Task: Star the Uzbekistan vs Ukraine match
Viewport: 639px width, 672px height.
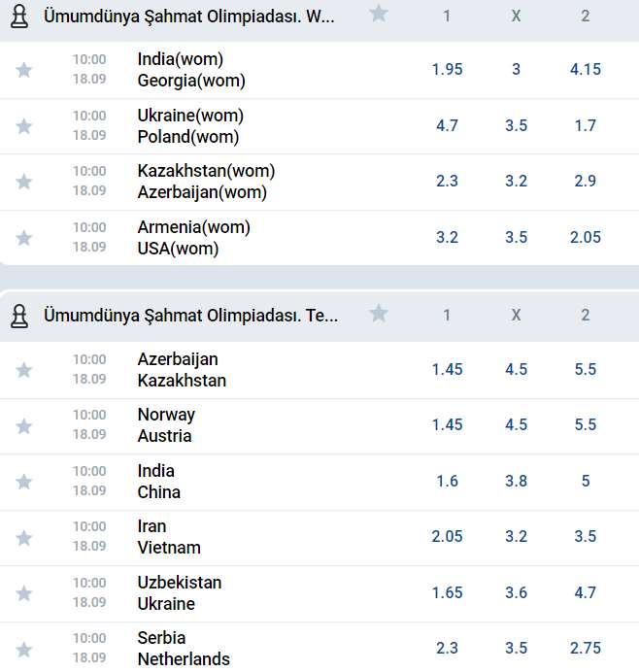Action: point(24,593)
